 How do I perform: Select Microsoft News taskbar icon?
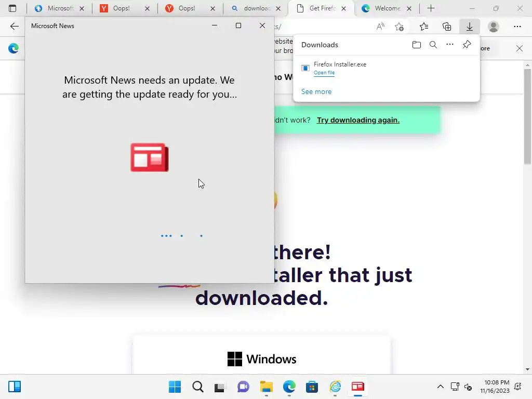(x=357, y=387)
